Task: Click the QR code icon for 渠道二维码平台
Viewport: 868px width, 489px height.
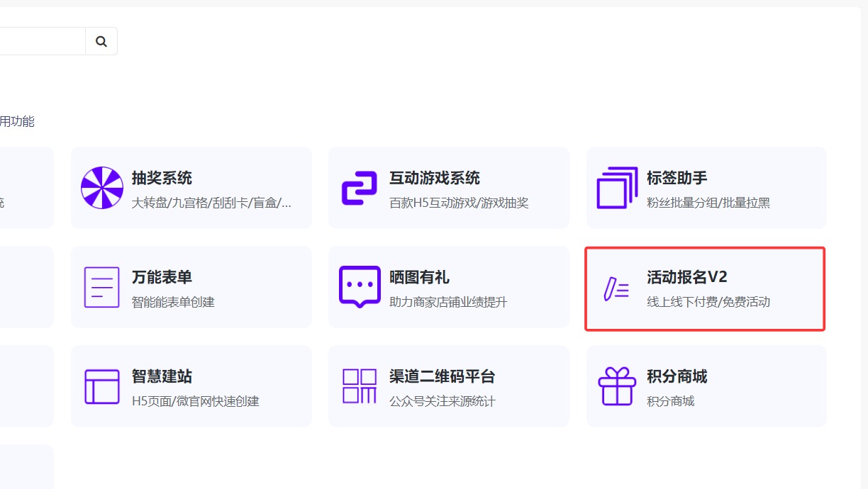Action: pyautogui.click(x=360, y=386)
